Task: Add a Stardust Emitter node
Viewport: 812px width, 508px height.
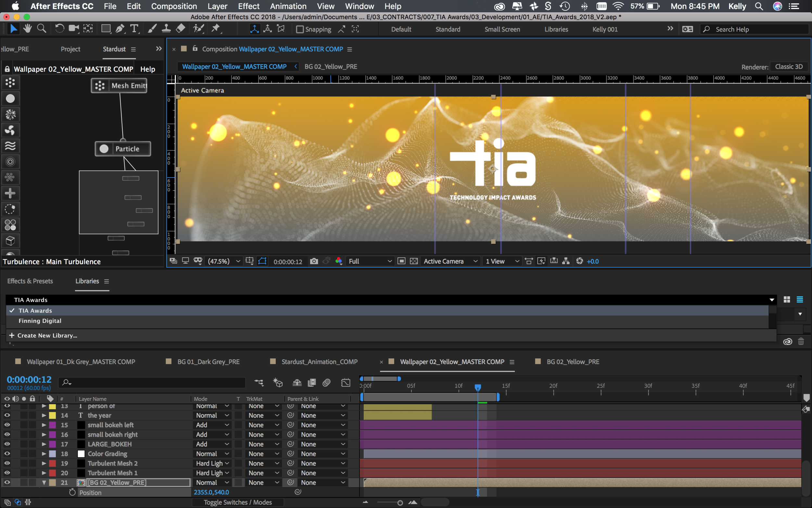Action: tap(10, 82)
